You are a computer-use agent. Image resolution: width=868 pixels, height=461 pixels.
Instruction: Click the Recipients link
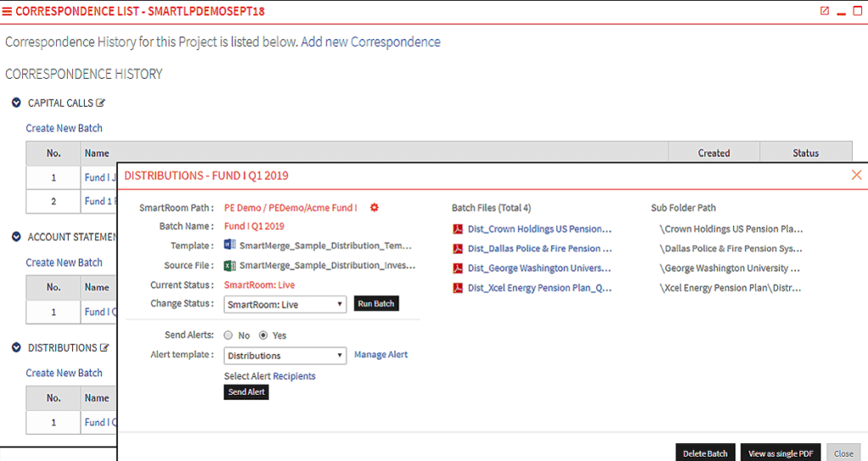click(294, 376)
